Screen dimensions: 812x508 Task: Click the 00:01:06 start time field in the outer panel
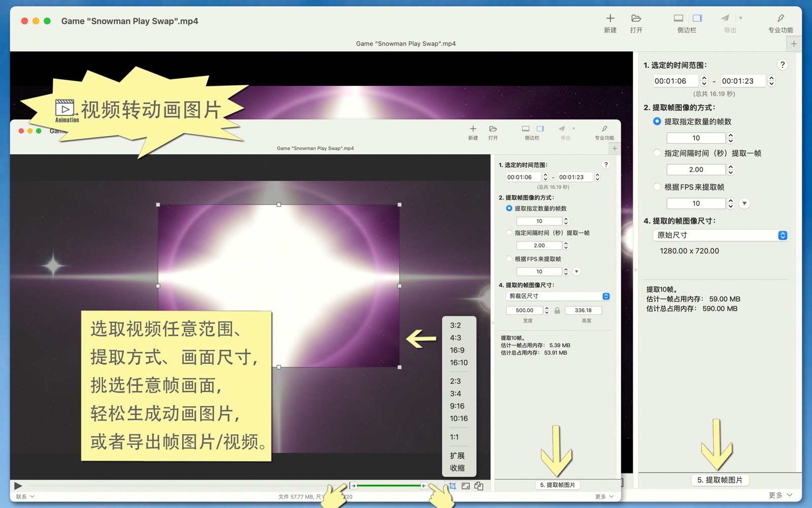pos(674,81)
